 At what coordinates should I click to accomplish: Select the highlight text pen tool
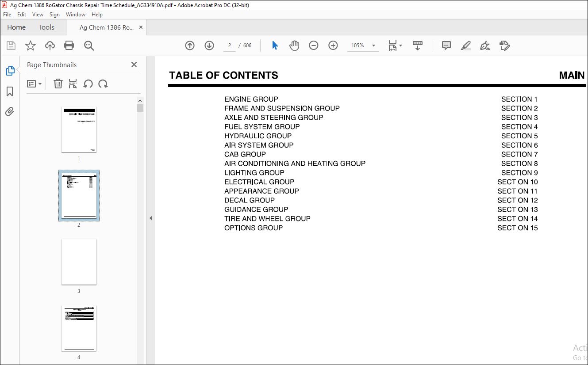tap(466, 46)
